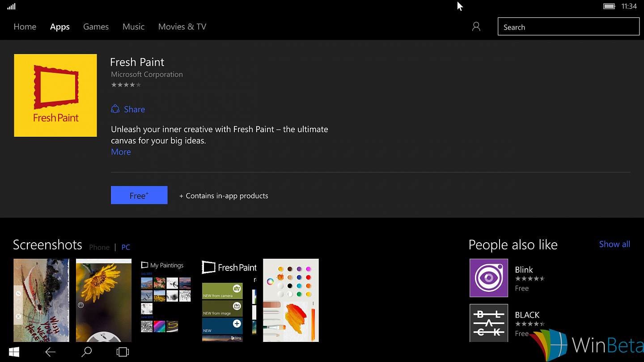Open the task view icon
Image resolution: width=644 pixels, height=362 pixels.
pyautogui.click(x=123, y=352)
